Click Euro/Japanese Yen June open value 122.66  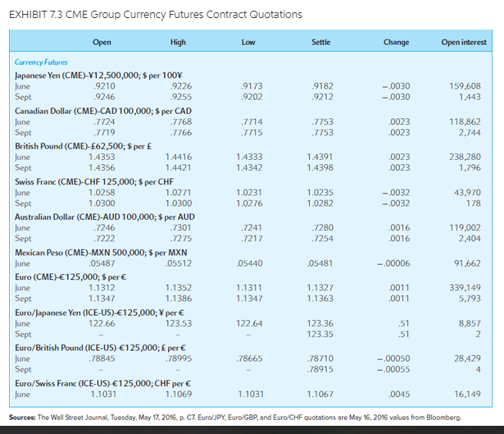[102, 323]
